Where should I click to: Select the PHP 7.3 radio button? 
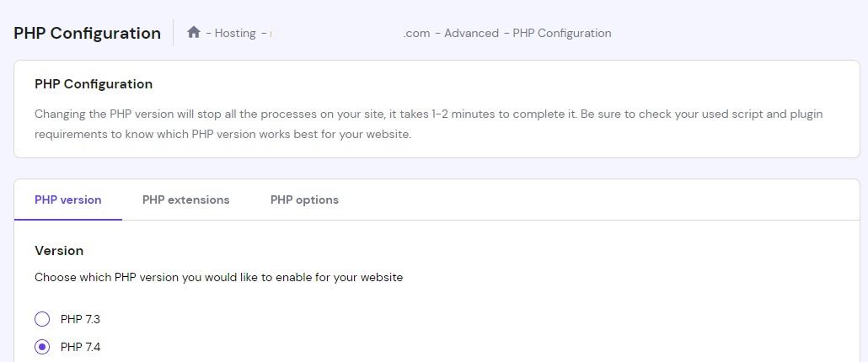(x=42, y=319)
